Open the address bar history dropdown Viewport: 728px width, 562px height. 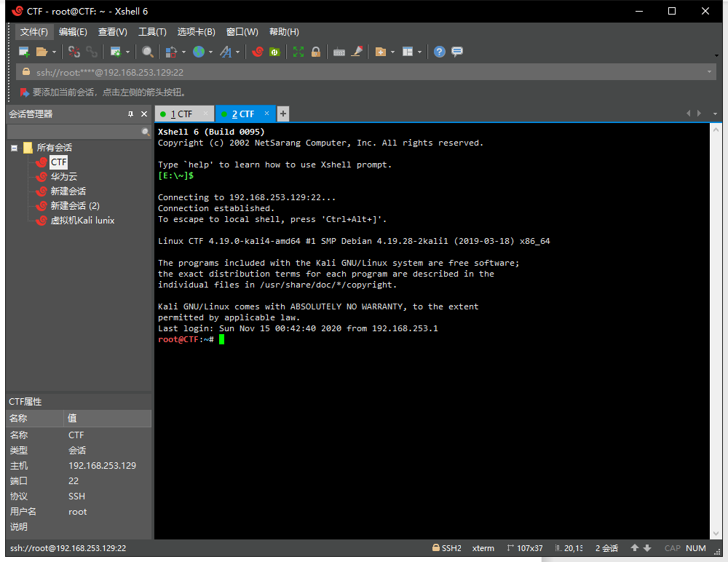709,72
